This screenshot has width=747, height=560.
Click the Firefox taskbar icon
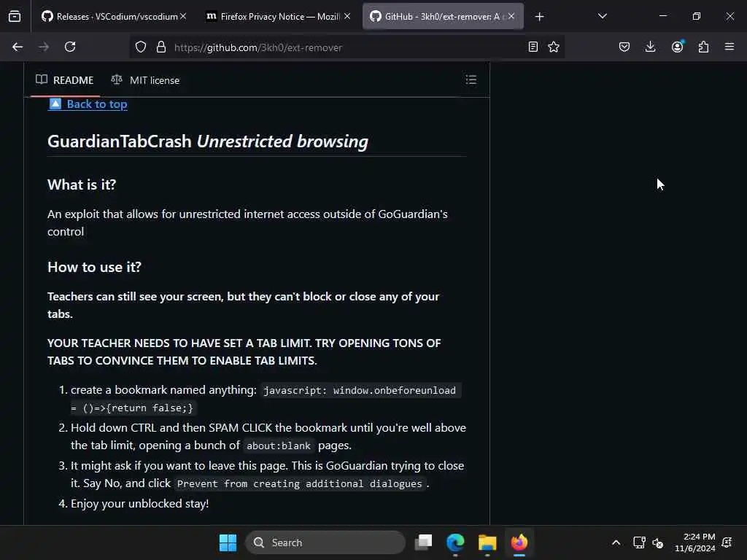519,542
